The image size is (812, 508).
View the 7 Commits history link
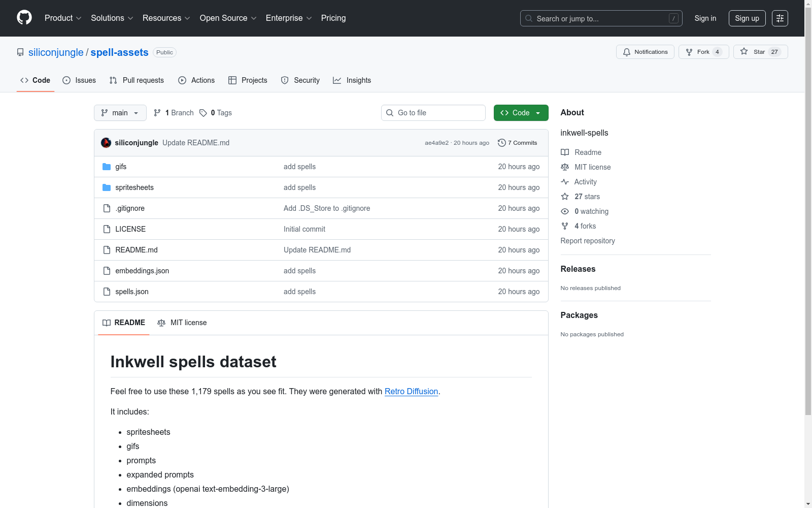point(518,143)
